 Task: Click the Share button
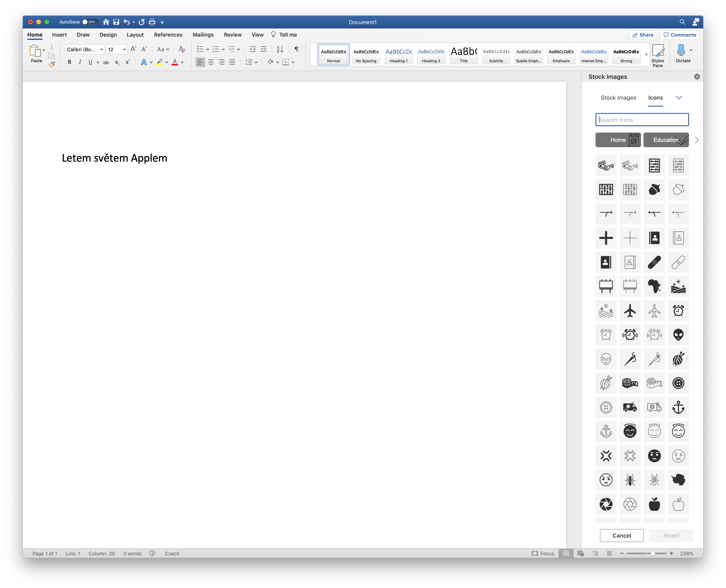pyautogui.click(x=643, y=35)
